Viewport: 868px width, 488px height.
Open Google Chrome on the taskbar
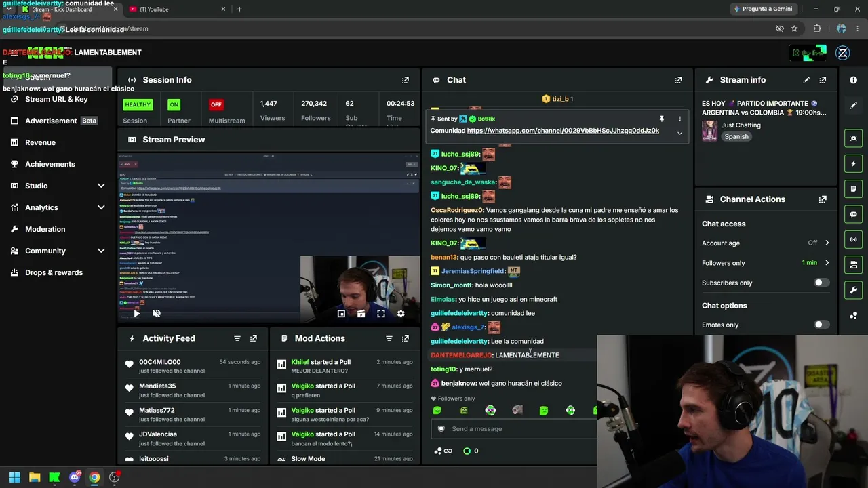coord(94,477)
